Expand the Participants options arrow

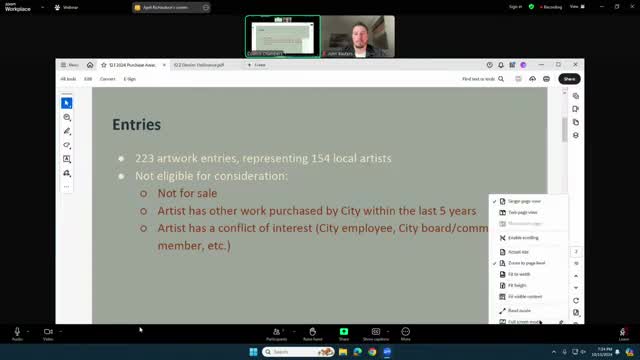click(294, 331)
